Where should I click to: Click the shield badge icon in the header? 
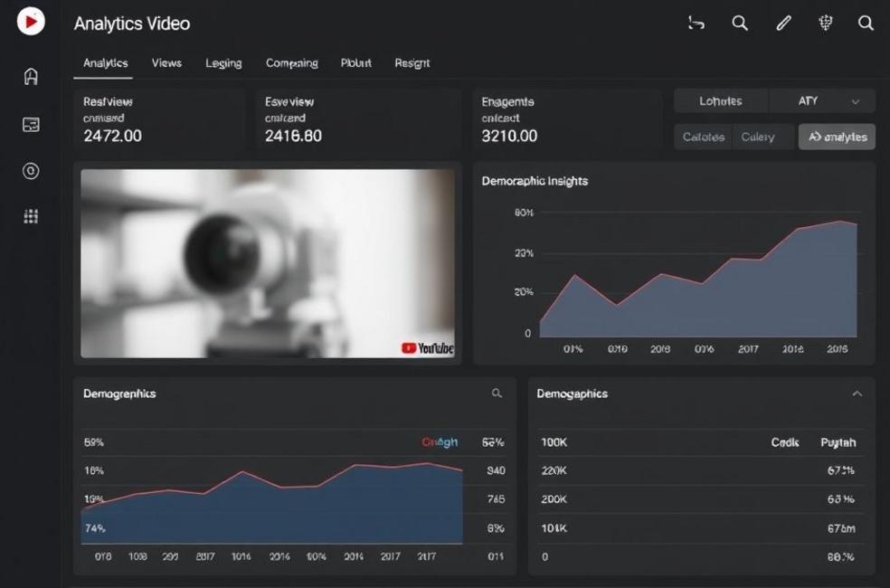(825, 24)
